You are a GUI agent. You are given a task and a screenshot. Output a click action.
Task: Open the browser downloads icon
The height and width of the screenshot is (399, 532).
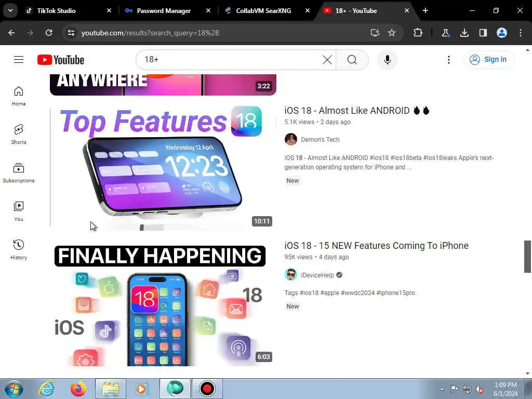click(464, 33)
